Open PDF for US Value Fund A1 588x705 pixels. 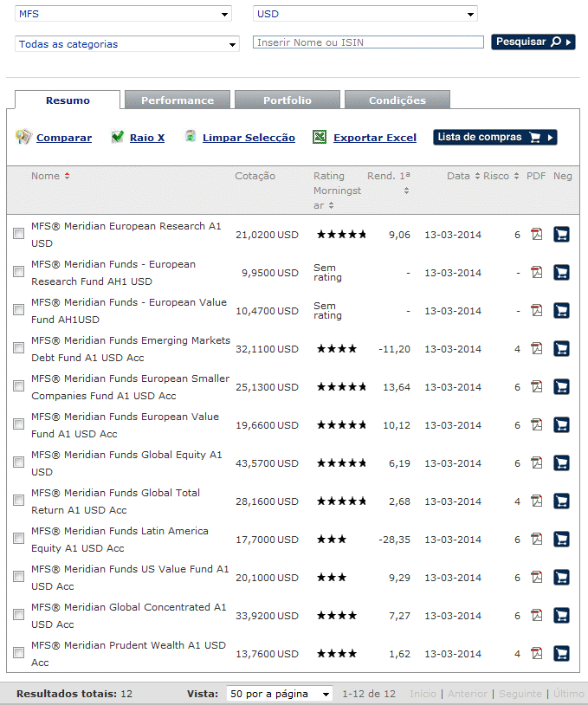click(536, 578)
